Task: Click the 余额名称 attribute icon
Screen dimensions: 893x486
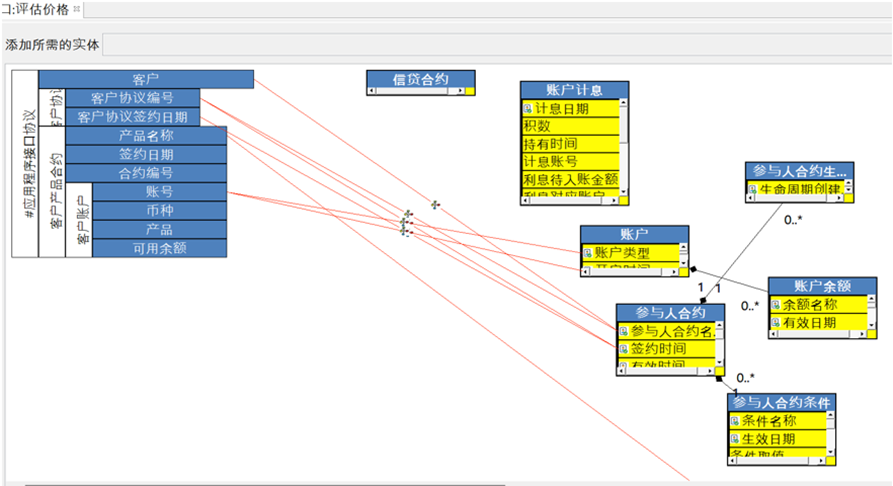Action: tap(774, 304)
